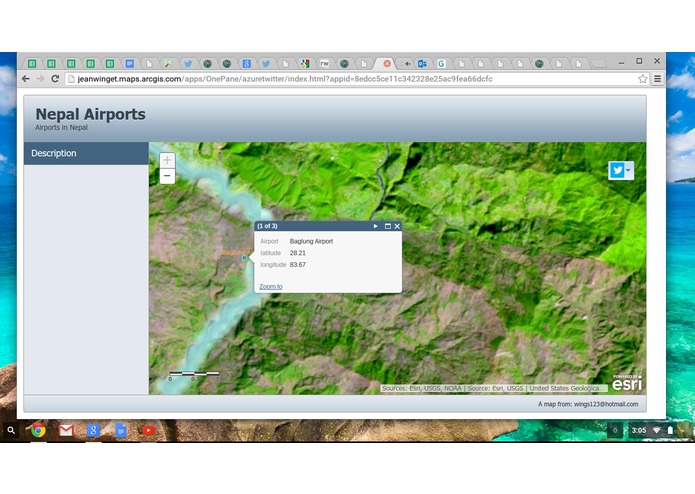Click the Esri logo
The image size is (695, 494).
(627, 383)
